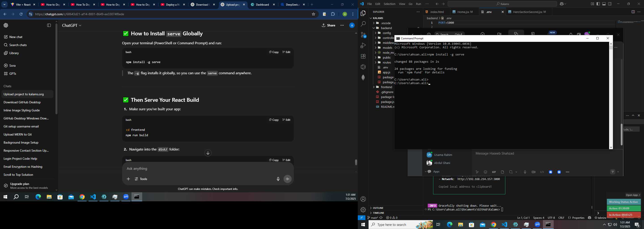Open the ChatGPT model selector dropdown
The width and height of the screenshot is (644, 229).
point(72,25)
